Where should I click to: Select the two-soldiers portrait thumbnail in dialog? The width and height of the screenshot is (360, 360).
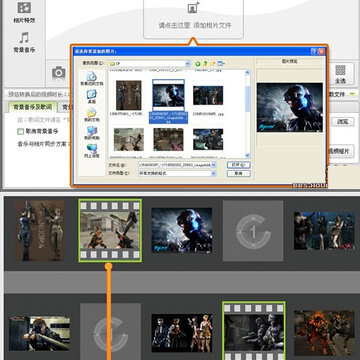click(129, 95)
